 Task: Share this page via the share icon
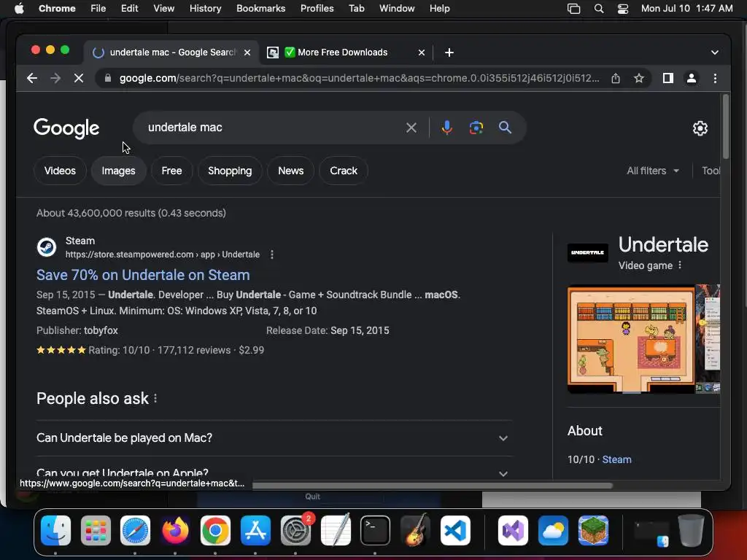pos(616,78)
